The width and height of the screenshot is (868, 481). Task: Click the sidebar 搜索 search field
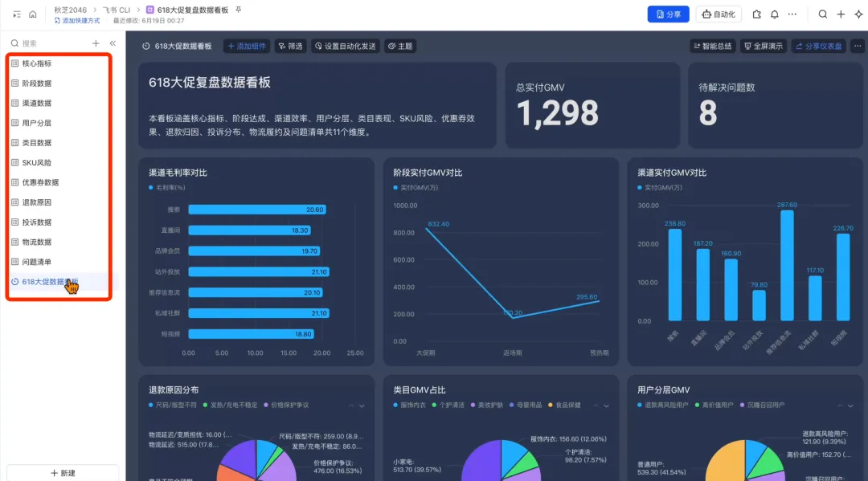tap(50, 43)
